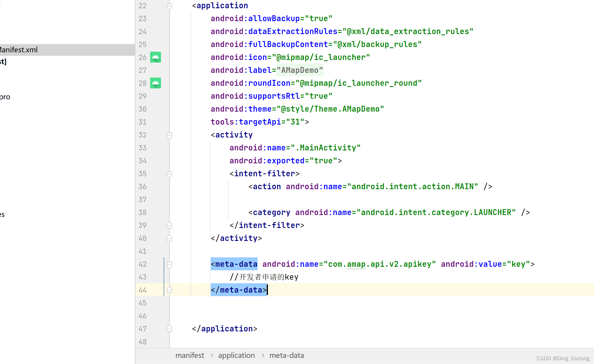This screenshot has height=364, width=594.
Task: Click "@style/Theme.AMapDemo" value
Action: [x=330, y=109]
